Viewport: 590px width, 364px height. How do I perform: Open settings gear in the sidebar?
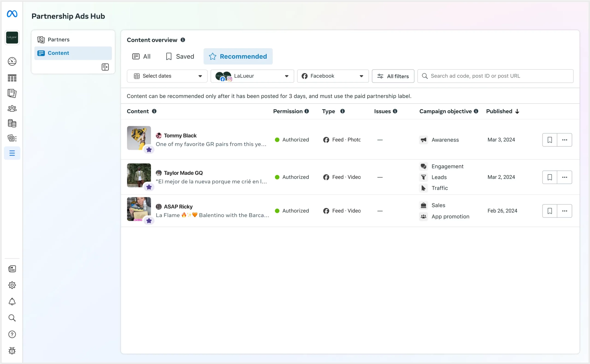tap(12, 285)
